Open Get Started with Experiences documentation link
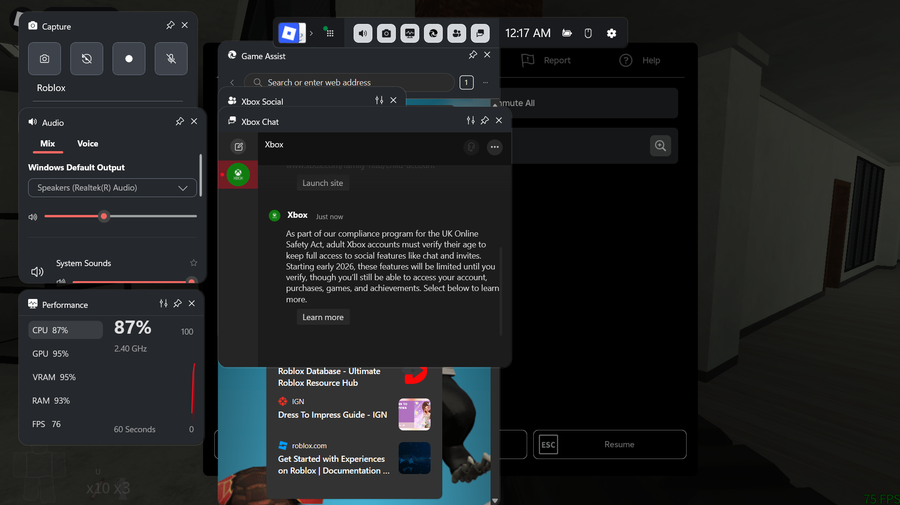Viewport: 900px width, 505px height. pyautogui.click(x=333, y=465)
